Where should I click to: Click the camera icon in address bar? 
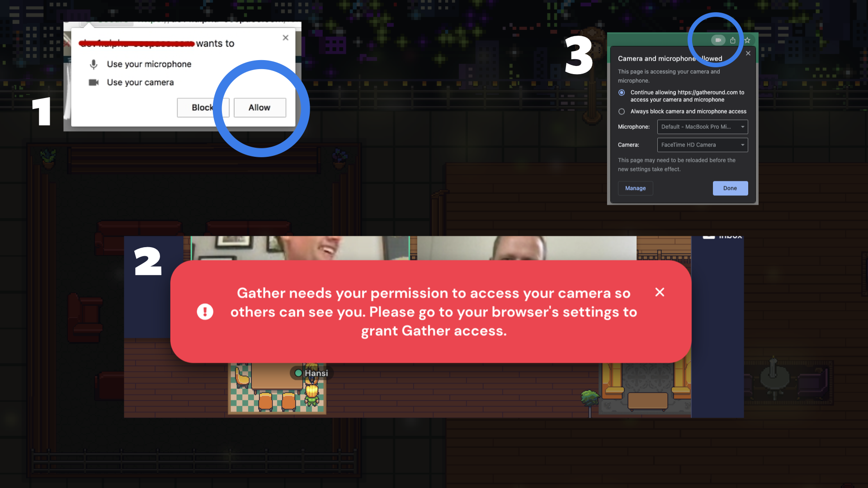(718, 40)
